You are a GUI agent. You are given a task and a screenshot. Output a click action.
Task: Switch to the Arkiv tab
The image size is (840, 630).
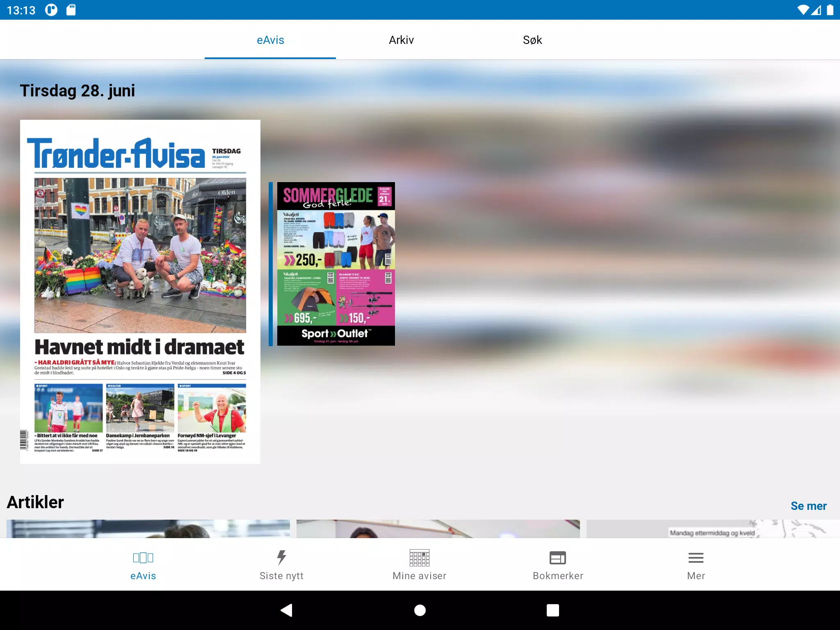click(x=401, y=40)
